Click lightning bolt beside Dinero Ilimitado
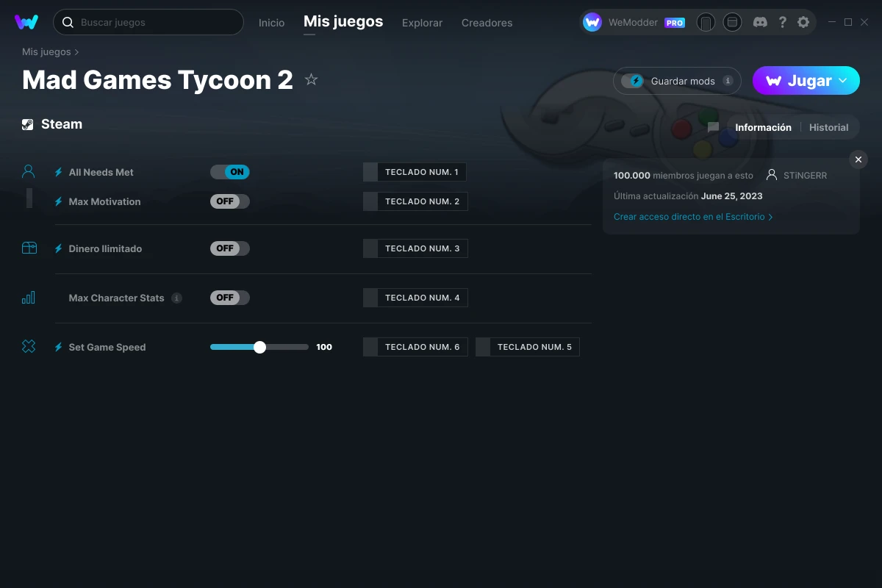This screenshot has width=882, height=588. tap(58, 248)
